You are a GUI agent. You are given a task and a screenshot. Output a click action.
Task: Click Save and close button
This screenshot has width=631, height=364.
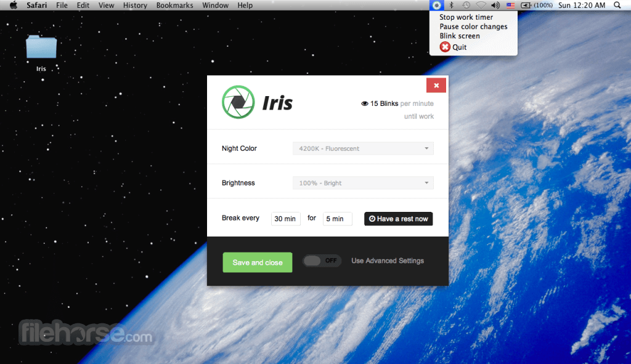(258, 262)
